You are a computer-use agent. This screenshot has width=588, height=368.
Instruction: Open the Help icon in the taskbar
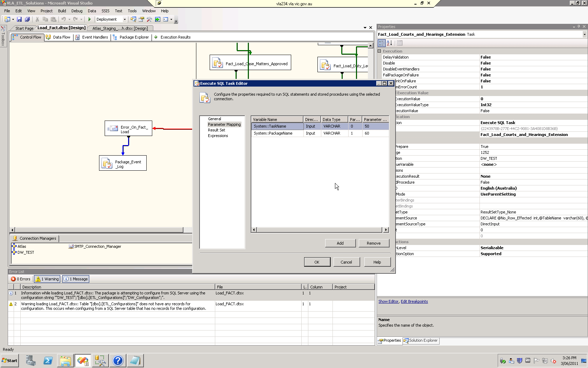click(118, 361)
